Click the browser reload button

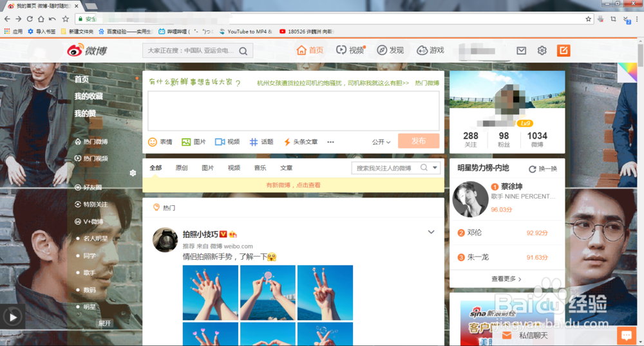[x=30, y=19]
